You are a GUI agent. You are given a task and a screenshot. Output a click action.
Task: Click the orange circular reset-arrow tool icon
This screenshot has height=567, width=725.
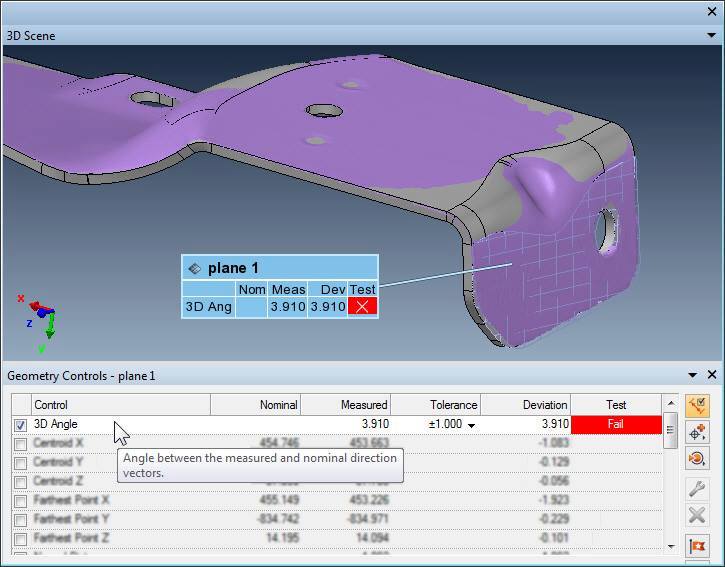click(697, 459)
